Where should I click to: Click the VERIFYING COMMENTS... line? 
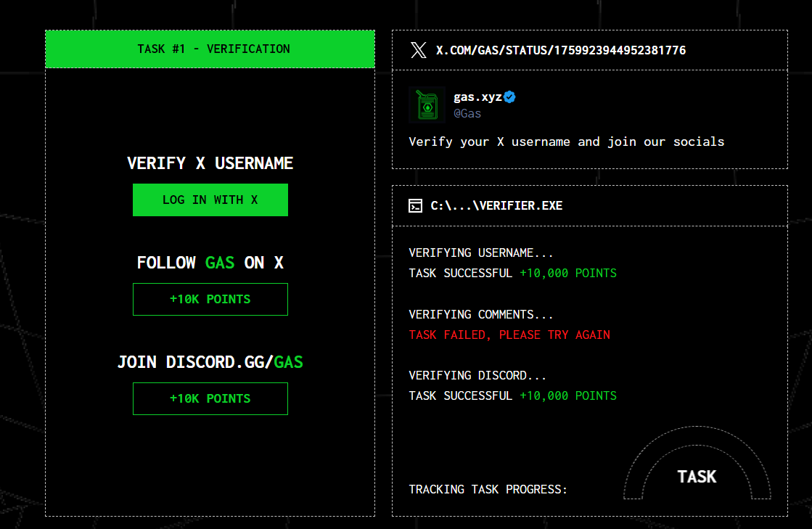coord(481,315)
